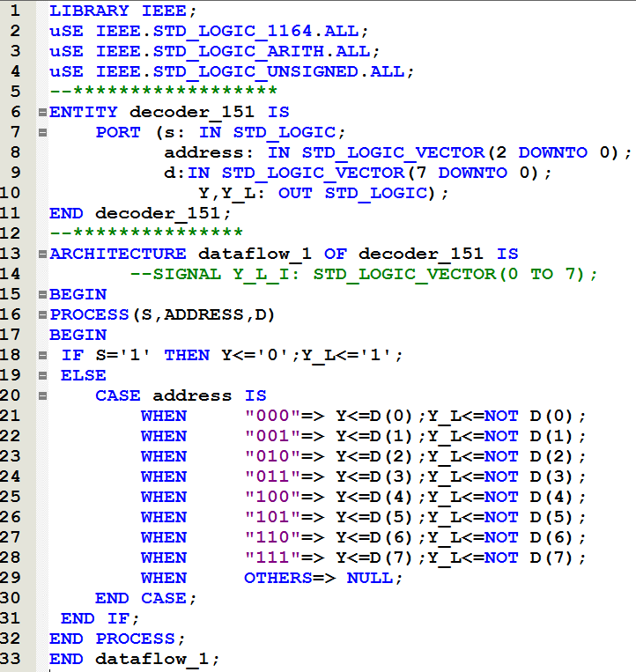The image size is (636, 672).
Task: Click 'END decoder_151;' on line 11
Action: [x=141, y=213]
